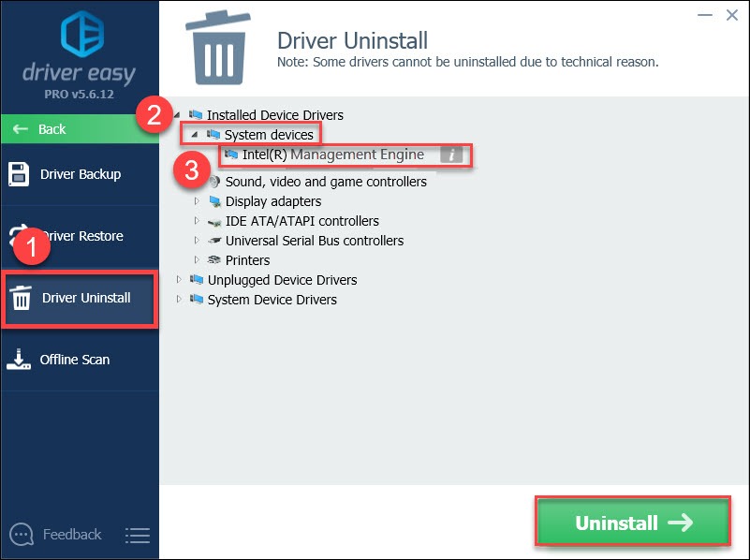
Task: Expand Unplugged Device Drivers
Action: click(178, 280)
